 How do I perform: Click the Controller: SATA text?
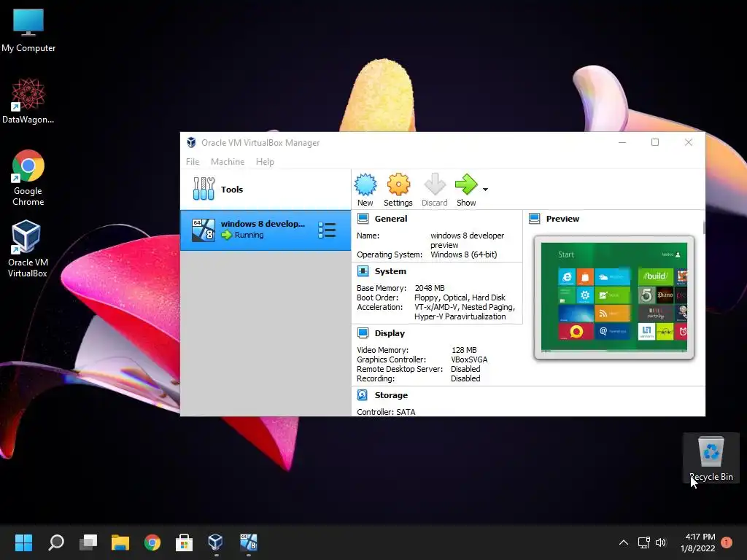386,412
